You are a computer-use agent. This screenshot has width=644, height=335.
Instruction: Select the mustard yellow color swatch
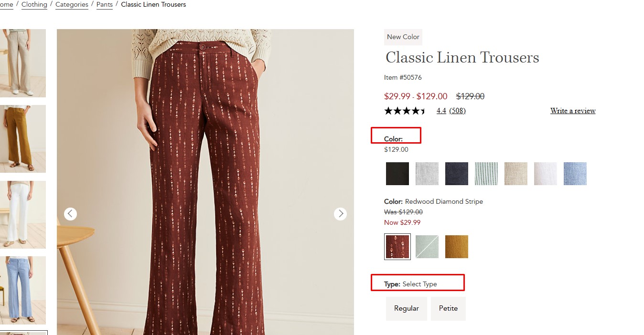(457, 247)
